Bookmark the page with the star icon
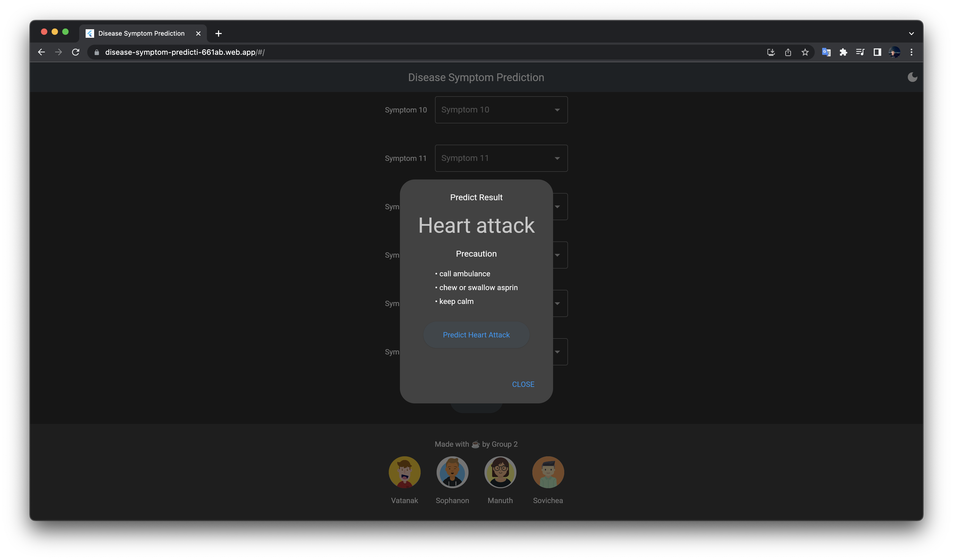Screen dimensions: 953x560 click(x=805, y=52)
